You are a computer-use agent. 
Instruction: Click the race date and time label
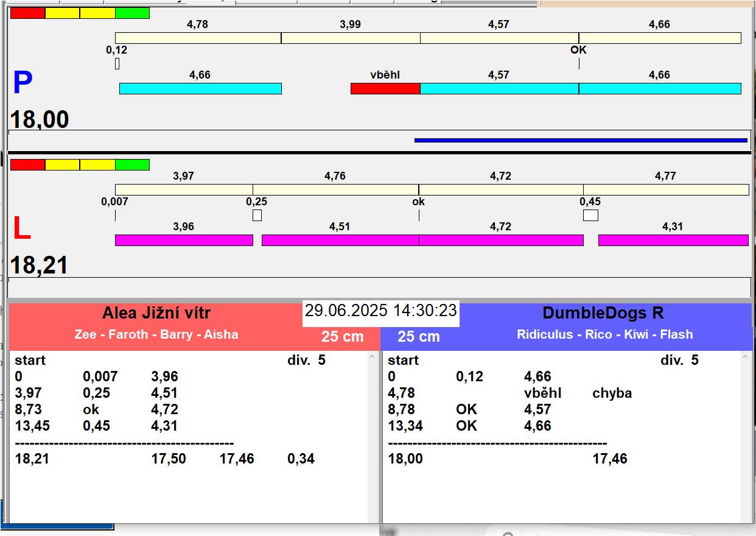click(x=380, y=311)
